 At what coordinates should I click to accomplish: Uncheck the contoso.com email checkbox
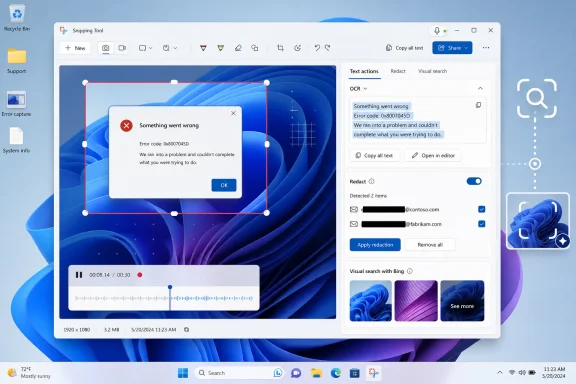(482, 209)
